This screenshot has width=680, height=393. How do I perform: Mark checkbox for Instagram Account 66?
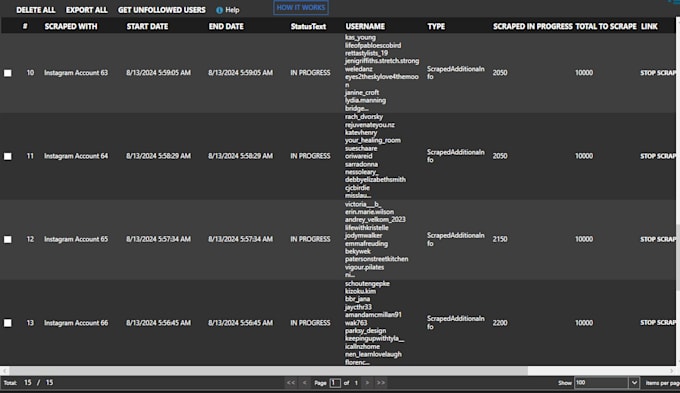coord(8,323)
